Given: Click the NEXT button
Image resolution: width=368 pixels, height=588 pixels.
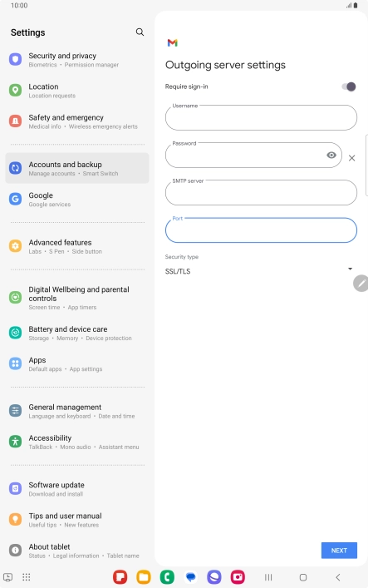Looking at the screenshot, I should tap(339, 551).
